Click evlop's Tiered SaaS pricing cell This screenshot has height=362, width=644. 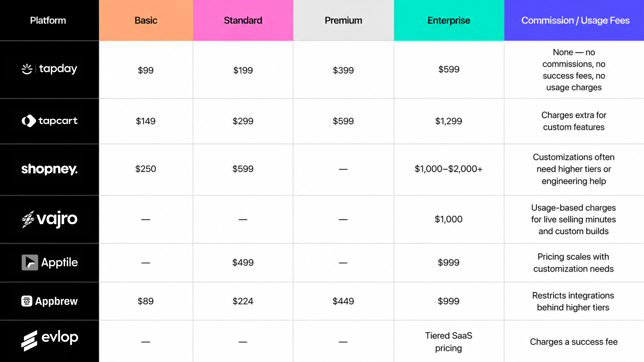448,342
